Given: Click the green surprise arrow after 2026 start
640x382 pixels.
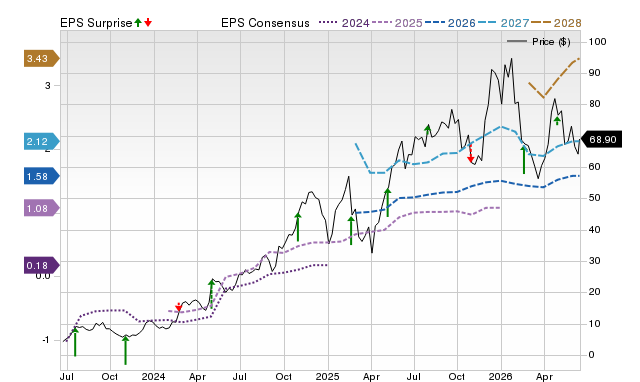Looking at the screenshot, I should click(524, 160).
